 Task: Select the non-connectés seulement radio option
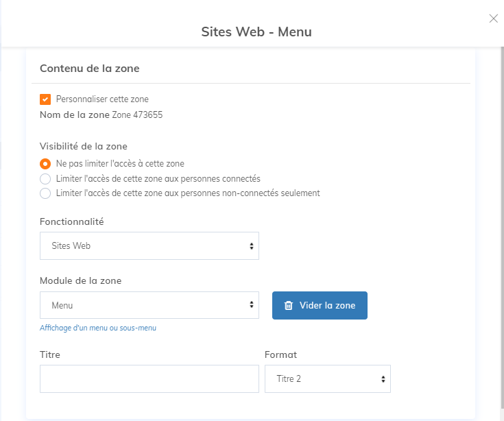point(45,193)
